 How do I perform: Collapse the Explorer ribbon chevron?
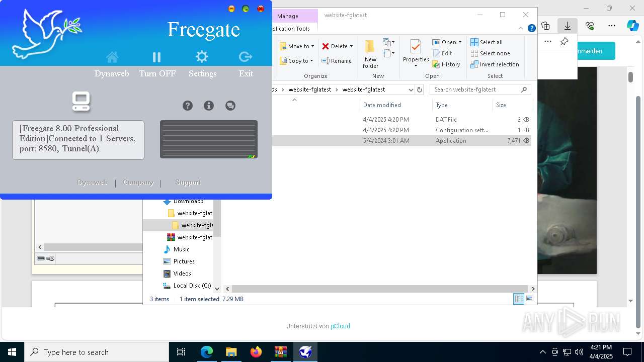(521, 28)
